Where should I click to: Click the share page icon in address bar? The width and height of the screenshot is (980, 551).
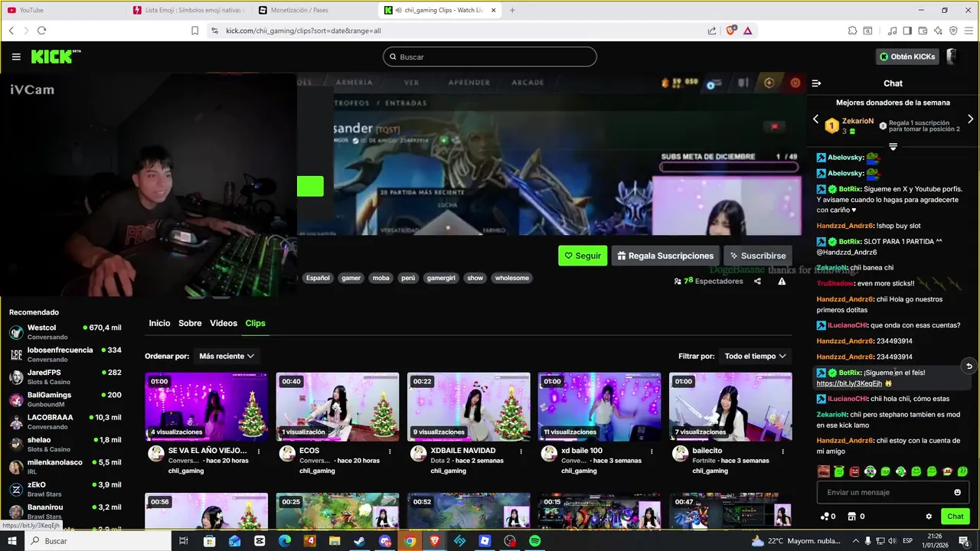pos(712,31)
